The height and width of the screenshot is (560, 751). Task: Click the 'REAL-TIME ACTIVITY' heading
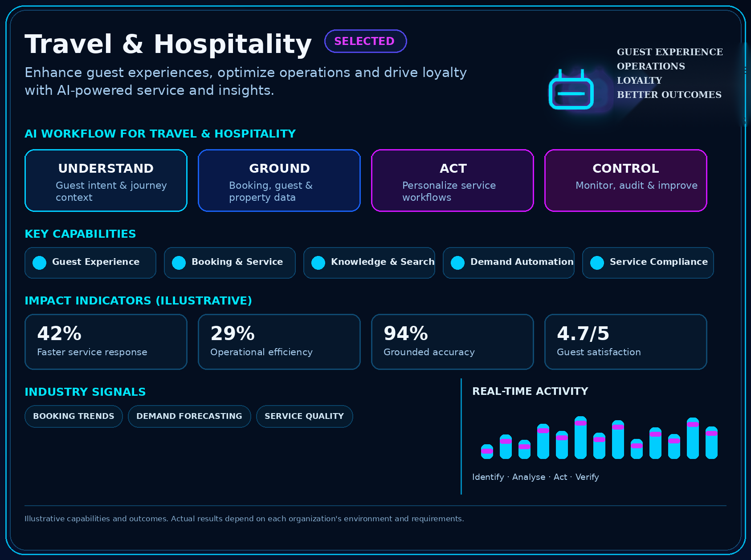pos(530,391)
